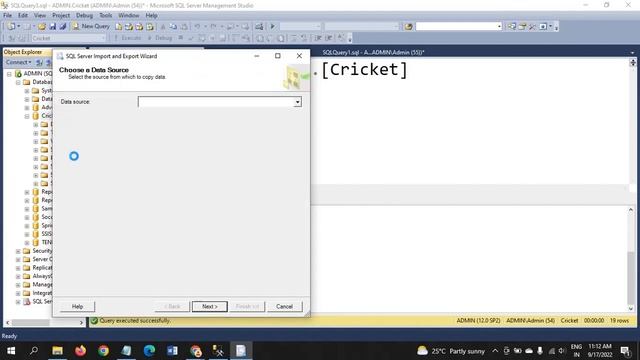
Task: Open the Window menu
Action: tap(129, 16)
